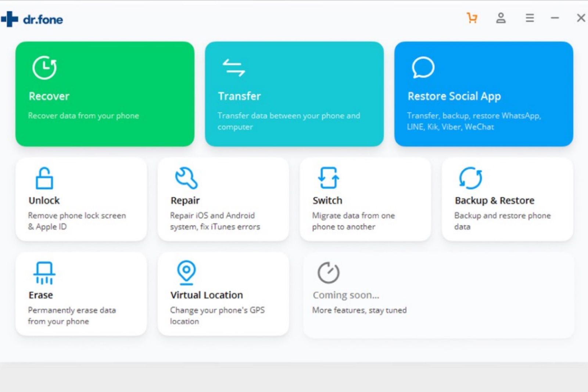The image size is (588, 392).
Task: Open the shopping cart
Action: coord(472,18)
